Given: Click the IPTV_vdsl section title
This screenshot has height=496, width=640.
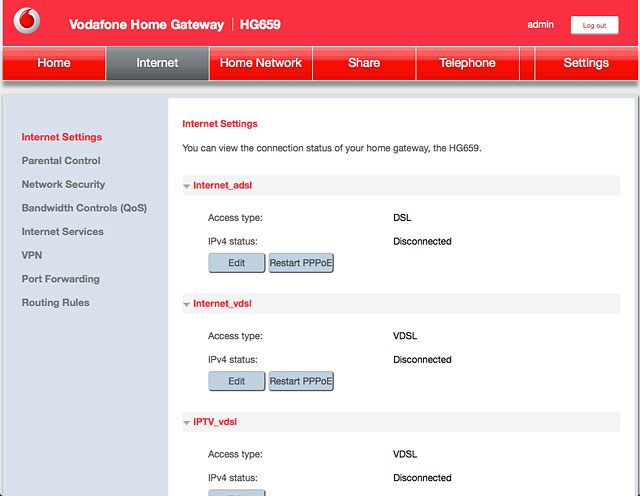Looking at the screenshot, I should pyautogui.click(x=215, y=422).
